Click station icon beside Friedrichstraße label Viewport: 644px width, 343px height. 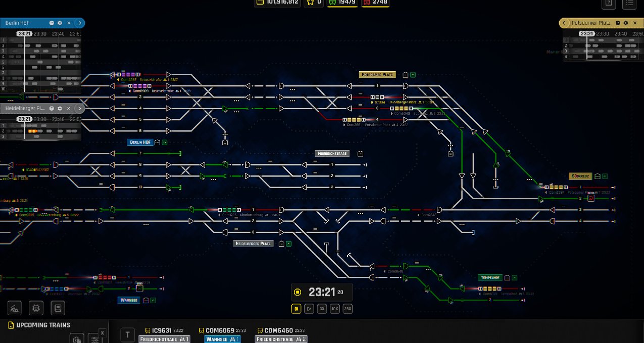360,153
